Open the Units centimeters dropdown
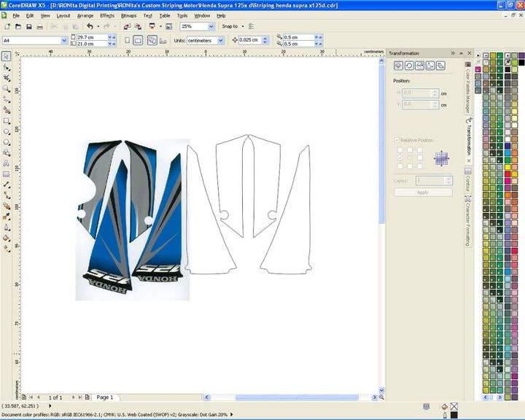525x420 pixels. [x=221, y=41]
